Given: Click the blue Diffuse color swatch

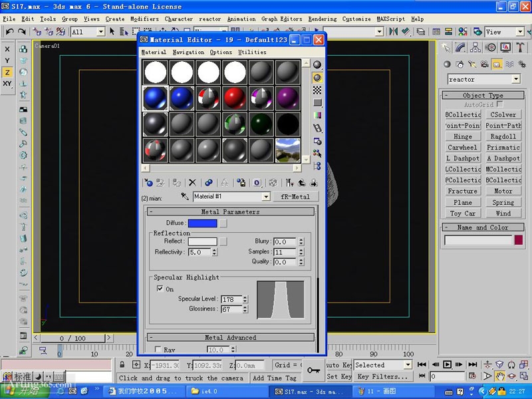Looking at the screenshot, I should (203, 223).
